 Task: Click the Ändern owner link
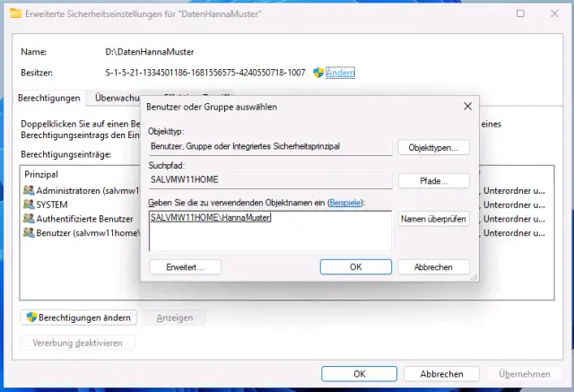[x=340, y=73]
